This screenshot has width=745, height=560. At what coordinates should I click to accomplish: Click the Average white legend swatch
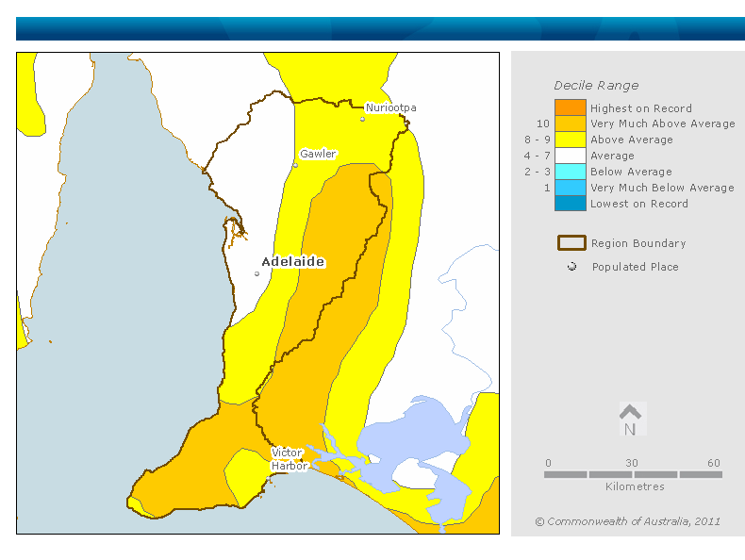[x=571, y=156]
